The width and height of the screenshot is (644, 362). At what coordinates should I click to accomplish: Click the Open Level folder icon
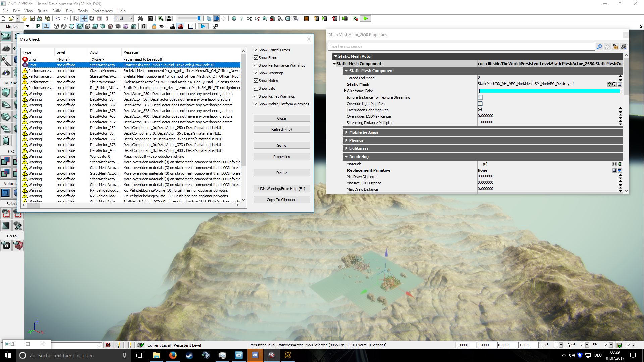tap(11, 19)
